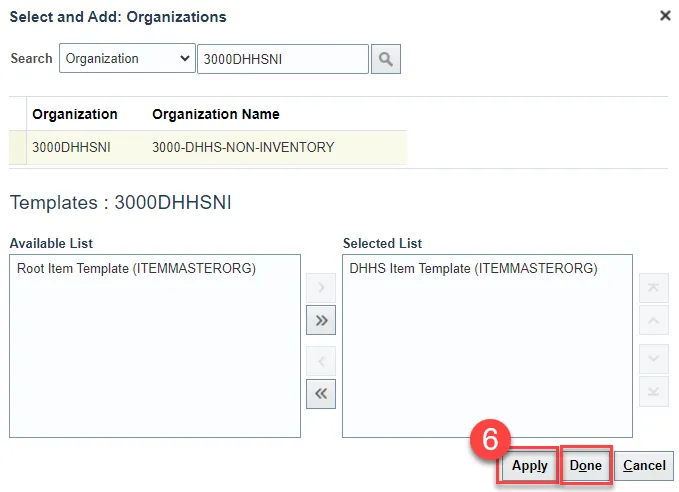Click the move selected left arrow

[320, 361]
